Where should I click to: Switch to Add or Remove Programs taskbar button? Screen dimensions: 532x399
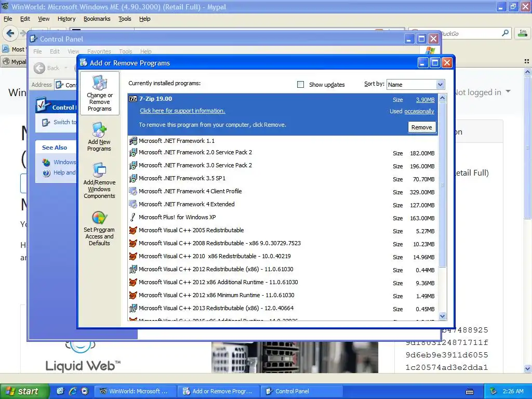pyautogui.click(x=219, y=391)
